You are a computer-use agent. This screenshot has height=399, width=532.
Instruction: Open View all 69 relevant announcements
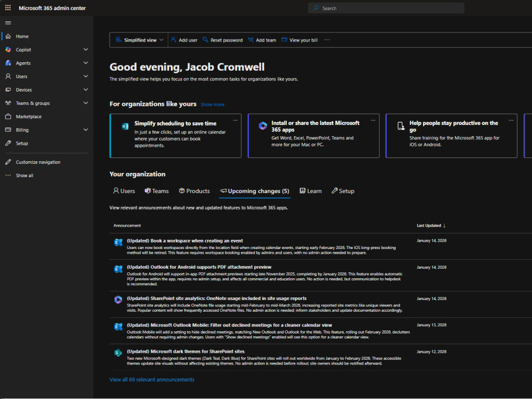tap(152, 380)
